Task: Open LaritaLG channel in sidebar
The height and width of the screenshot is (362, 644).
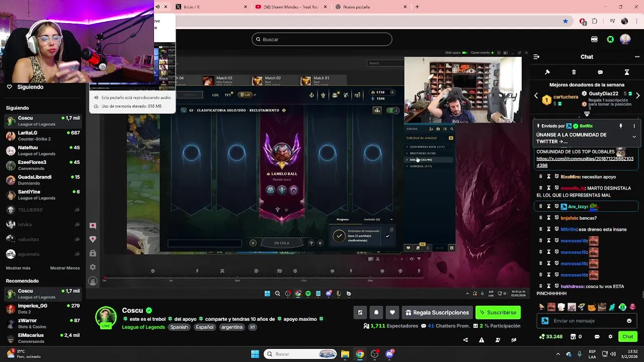Action: (x=43, y=136)
